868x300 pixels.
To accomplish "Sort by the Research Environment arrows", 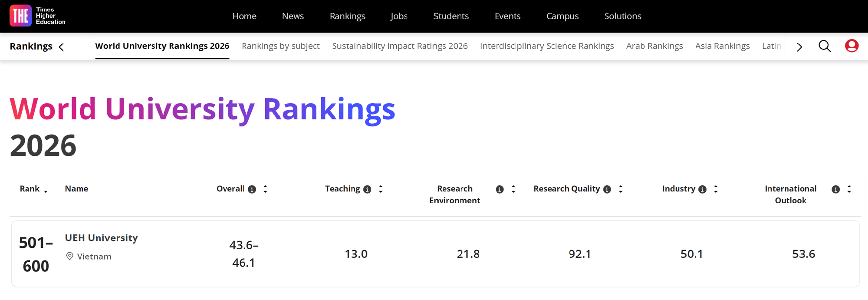I will click(x=513, y=189).
